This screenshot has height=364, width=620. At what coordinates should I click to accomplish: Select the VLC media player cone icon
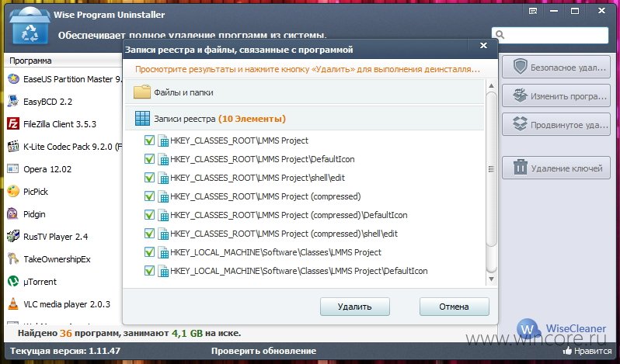[13, 304]
